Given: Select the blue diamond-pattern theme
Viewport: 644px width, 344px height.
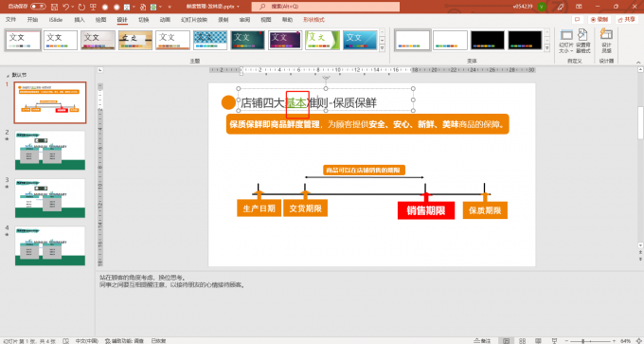Looking at the screenshot, I should pyautogui.click(x=210, y=41).
